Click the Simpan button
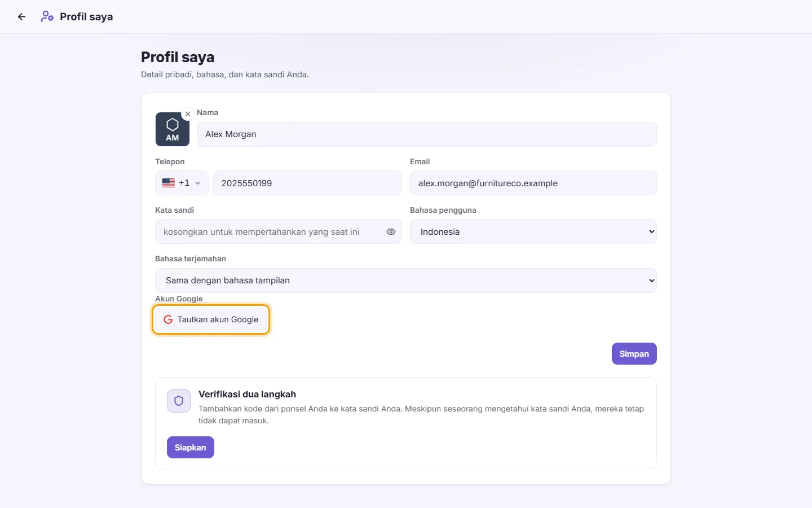The width and height of the screenshot is (812, 508). [x=634, y=354]
